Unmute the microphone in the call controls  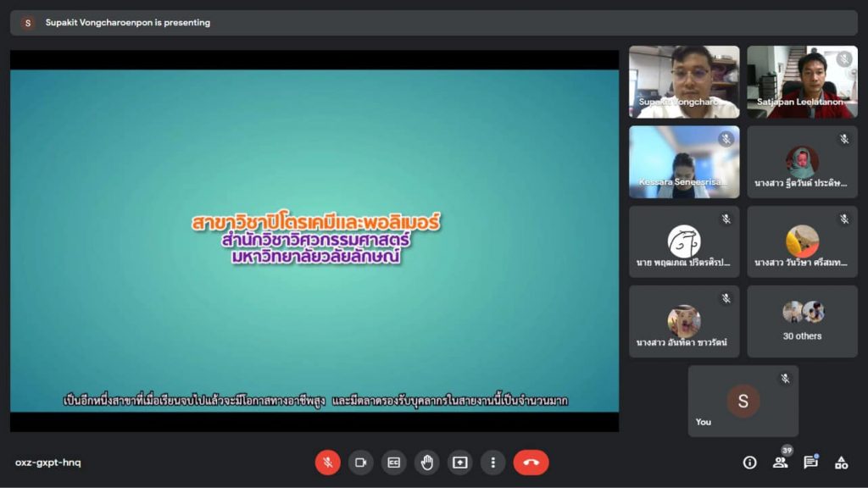pyautogui.click(x=327, y=462)
